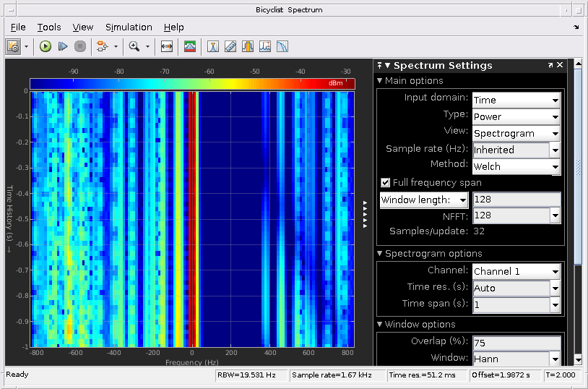This screenshot has height=389, width=588.
Task: Close the Spectrum Settings panel
Action: pyautogui.click(x=560, y=65)
